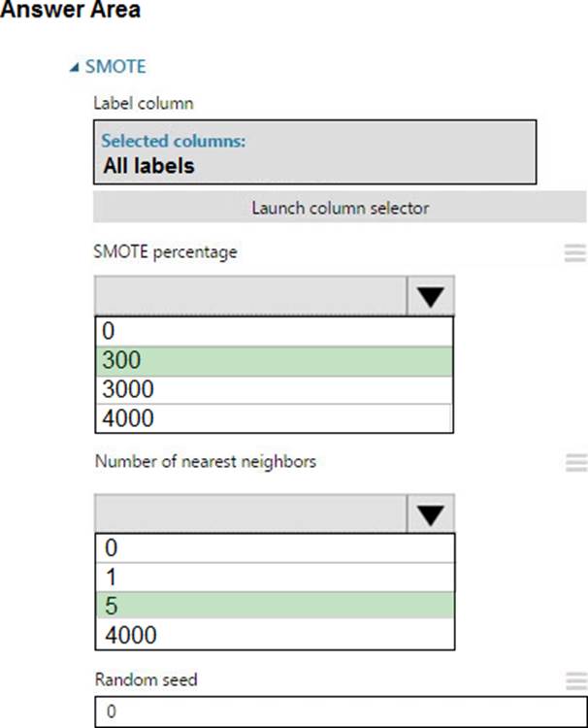The height and width of the screenshot is (728, 588).
Task: Pick 5 as number of nearest neighbors
Action: click(x=274, y=606)
